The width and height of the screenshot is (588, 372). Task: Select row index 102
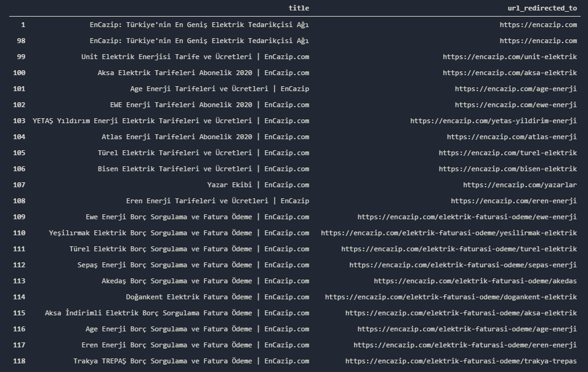pos(19,105)
